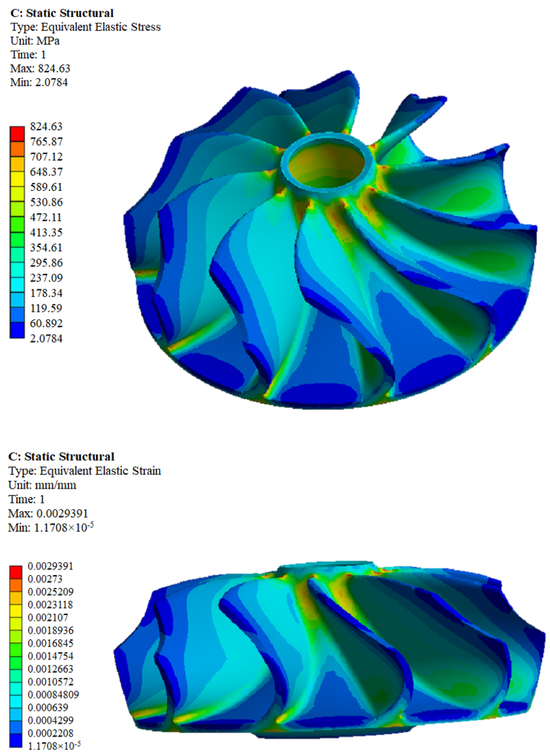550x756 pixels.
Task: Click the red swatch in stress legend
Action: coord(17,134)
